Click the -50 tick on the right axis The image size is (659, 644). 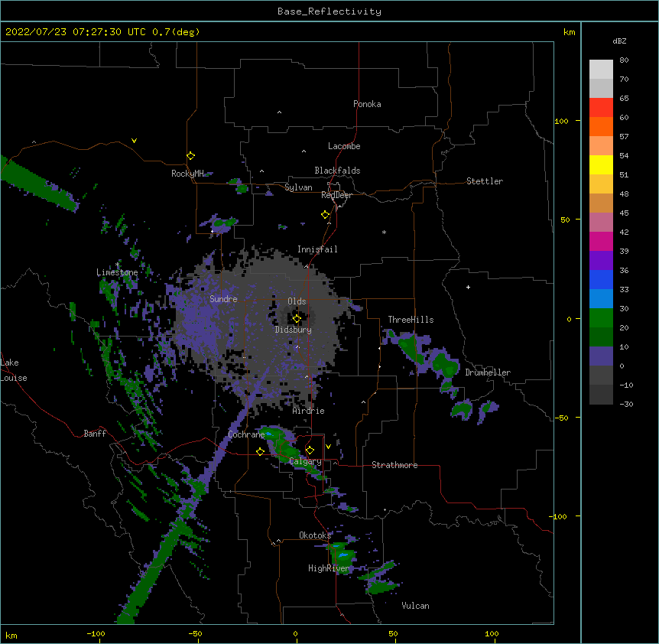[561, 418]
